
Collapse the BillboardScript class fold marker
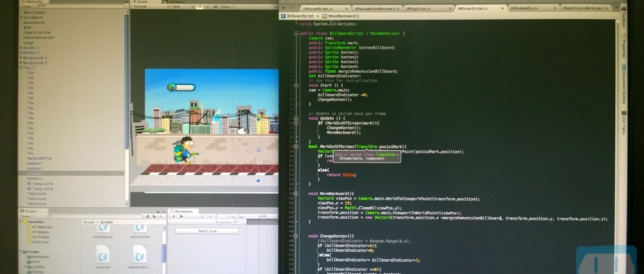(x=295, y=33)
